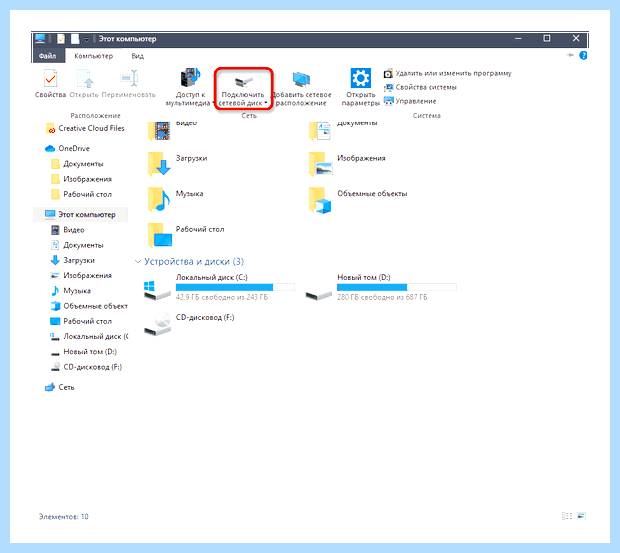
Task: Select Creative Cloud Files in the sidebar
Action: pyautogui.click(x=85, y=128)
